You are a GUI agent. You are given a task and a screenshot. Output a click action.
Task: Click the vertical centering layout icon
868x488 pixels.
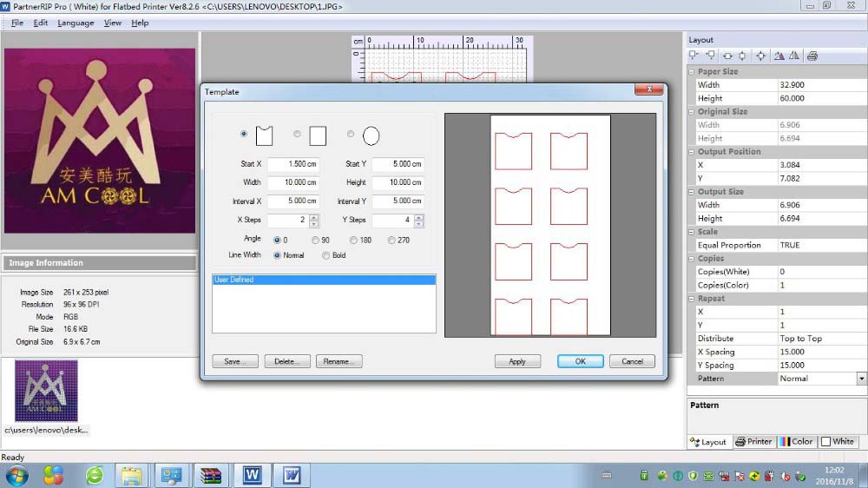click(742, 56)
